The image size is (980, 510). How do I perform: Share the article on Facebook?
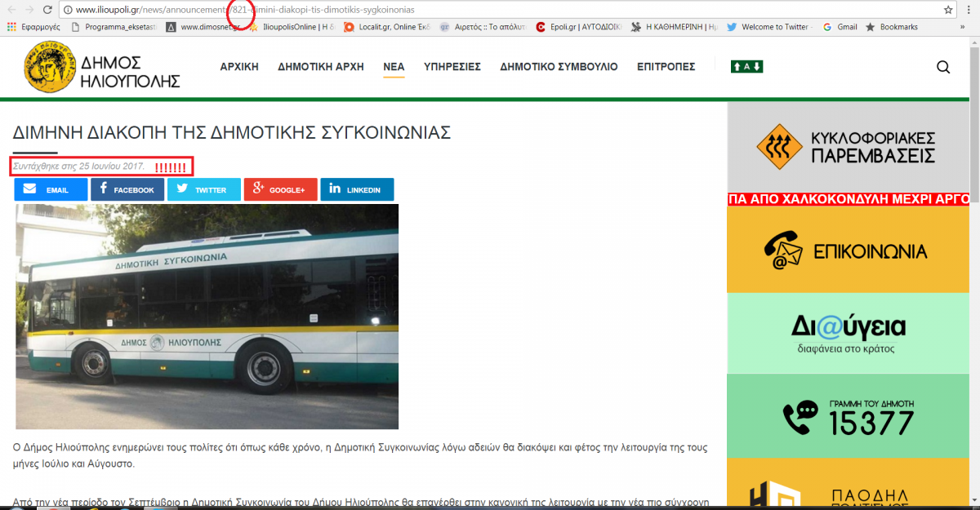(127, 189)
